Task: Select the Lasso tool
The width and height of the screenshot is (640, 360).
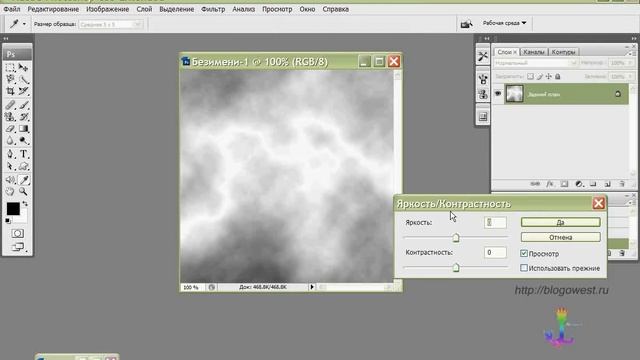Action: tap(10, 79)
